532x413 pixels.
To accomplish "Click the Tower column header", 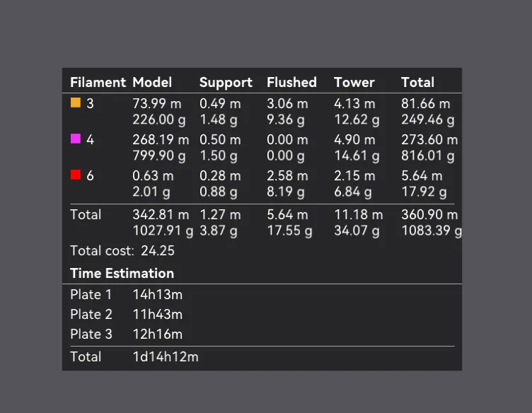I will click(x=354, y=82).
